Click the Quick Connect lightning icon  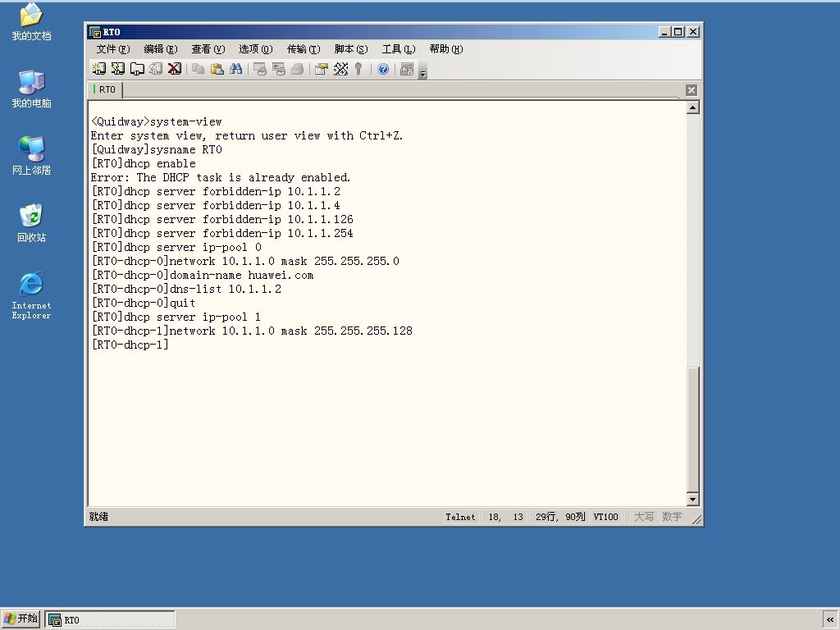(118, 69)
